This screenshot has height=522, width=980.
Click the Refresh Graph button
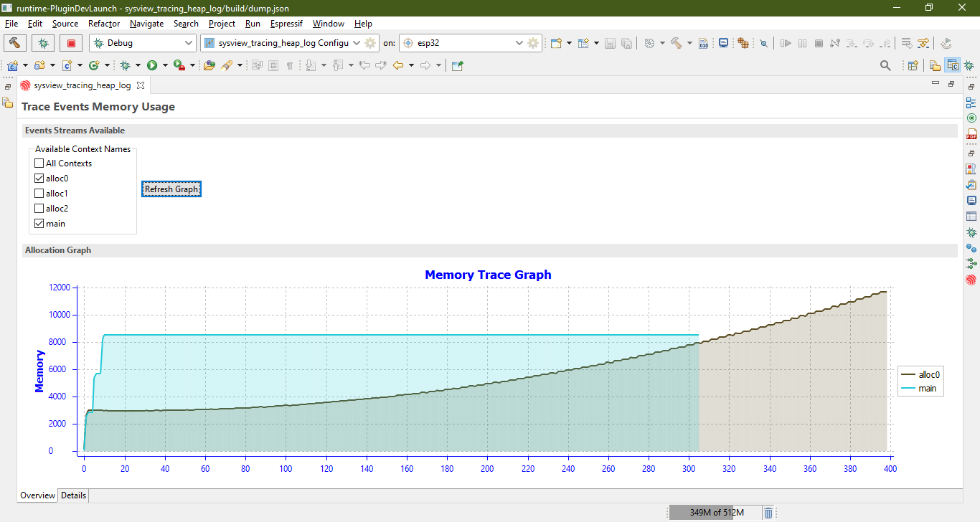(171, 189)
